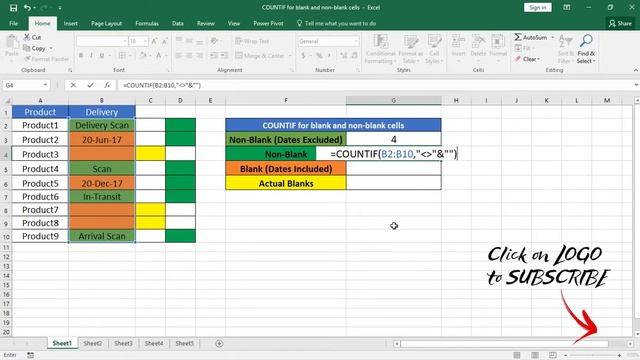Confirm the formula with the checkmark
Screen dimensions: 640x360
(90, 85)
